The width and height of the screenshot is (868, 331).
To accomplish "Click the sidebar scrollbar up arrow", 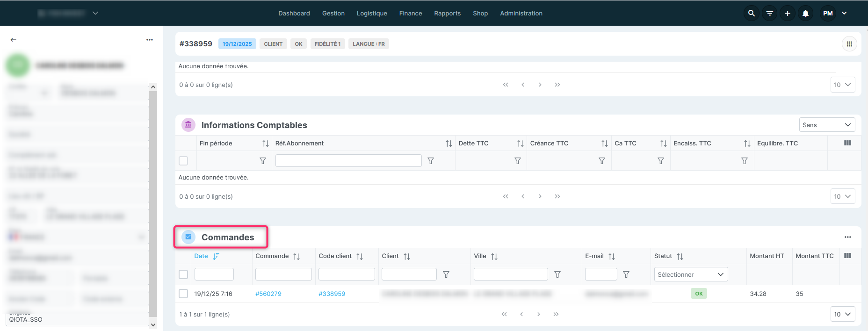I will pyautogui.click(x=153, y=87).
